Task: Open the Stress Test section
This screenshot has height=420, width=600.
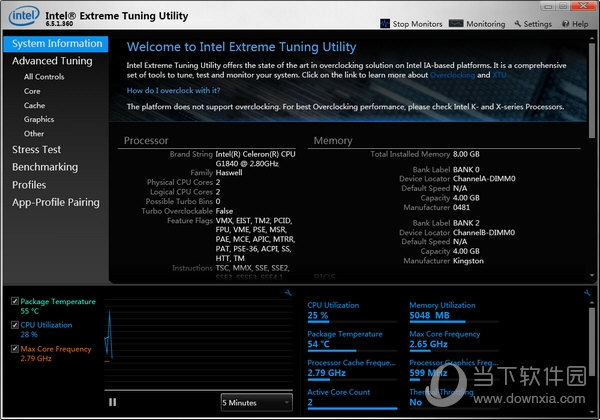Action: click(36, 150)
